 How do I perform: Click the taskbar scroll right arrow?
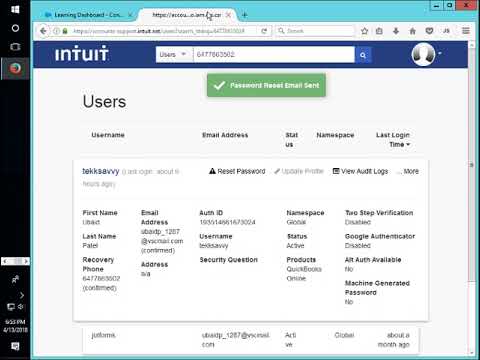[x=26, y=261]
